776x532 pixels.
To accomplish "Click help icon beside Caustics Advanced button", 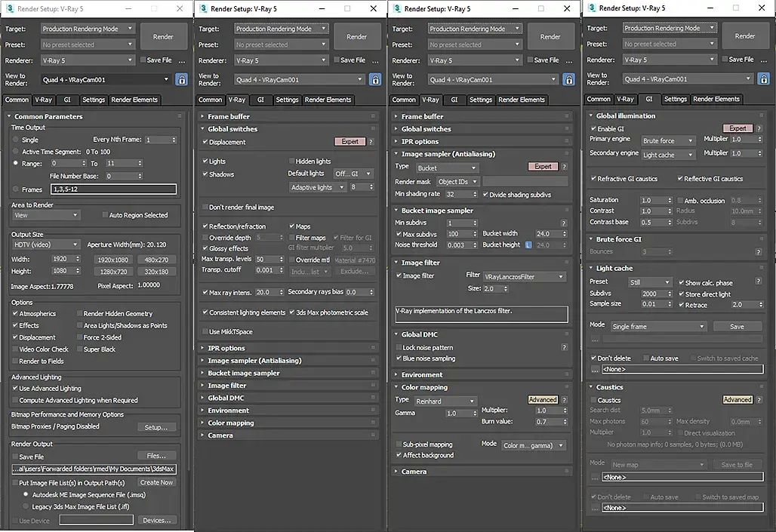I will click(x=759, y=400).
